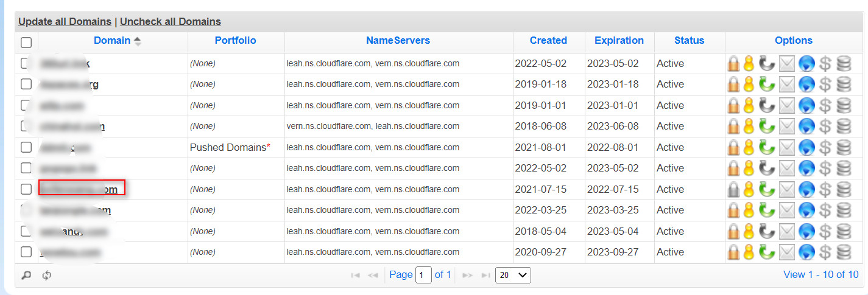Click the lock icon for the 2019-01-18 domain
This screenshot has height=295, width=868.
(734, 85)
